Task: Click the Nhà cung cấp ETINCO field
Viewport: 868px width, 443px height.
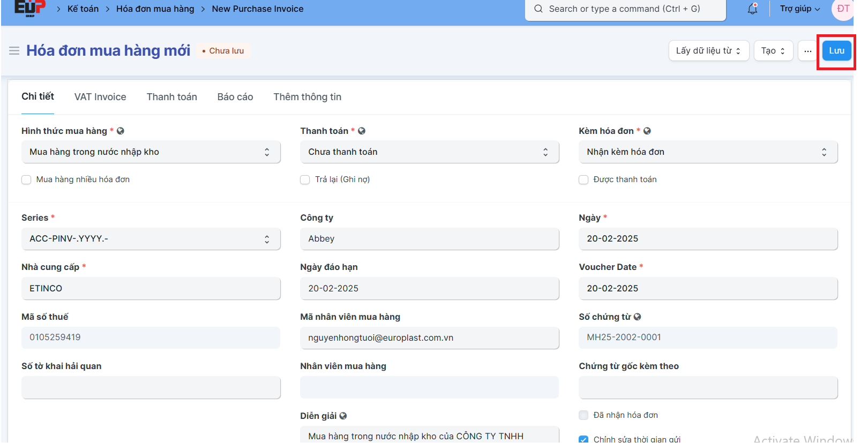Action: point(151,288)
